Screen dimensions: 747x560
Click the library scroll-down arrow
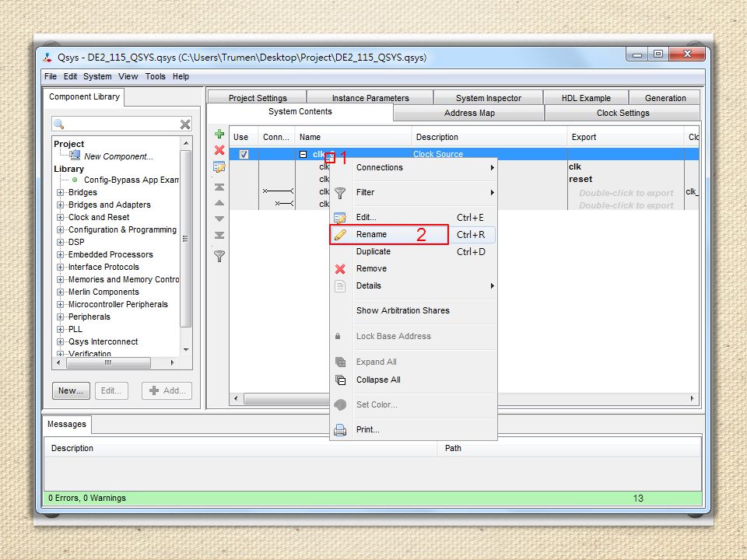[x=186, y=350]
